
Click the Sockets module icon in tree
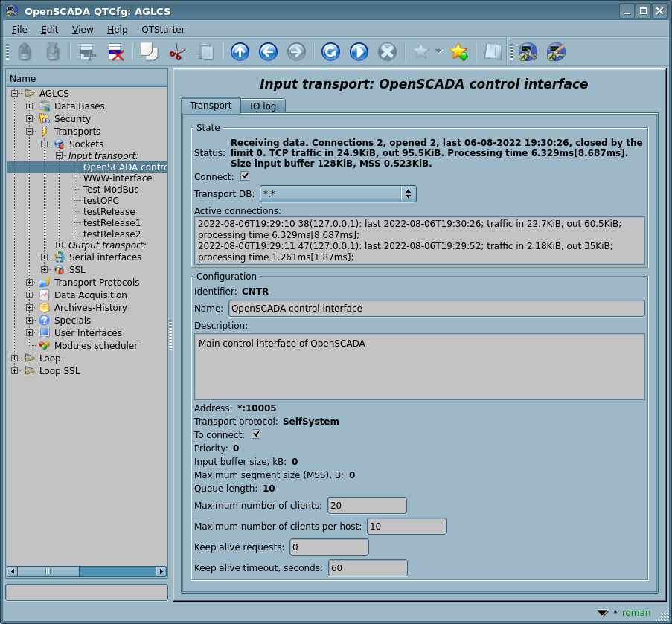(59, 144)
